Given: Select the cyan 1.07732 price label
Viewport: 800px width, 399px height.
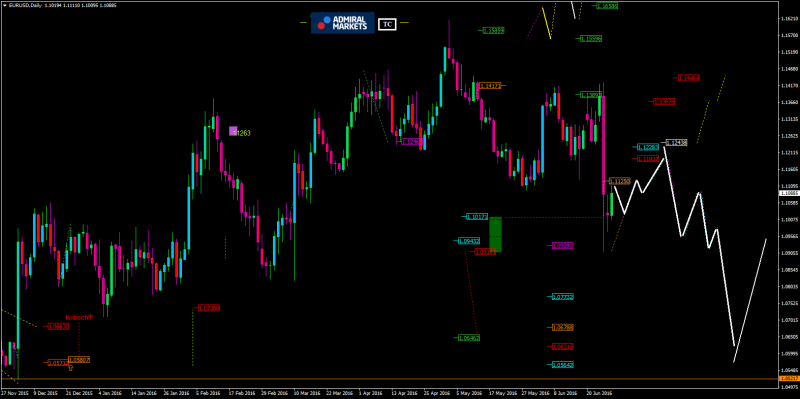Looking at the screenshot, I should (563, 297).
